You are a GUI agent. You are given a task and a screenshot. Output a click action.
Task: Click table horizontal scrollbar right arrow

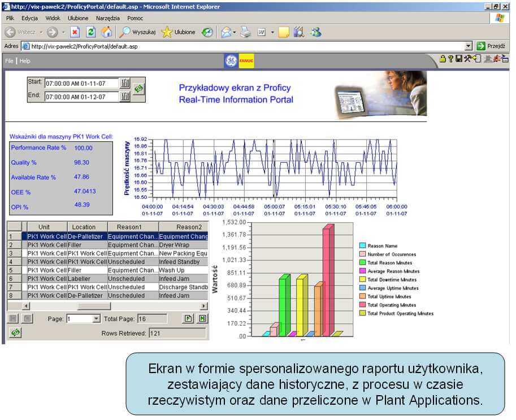click(204, 306)
